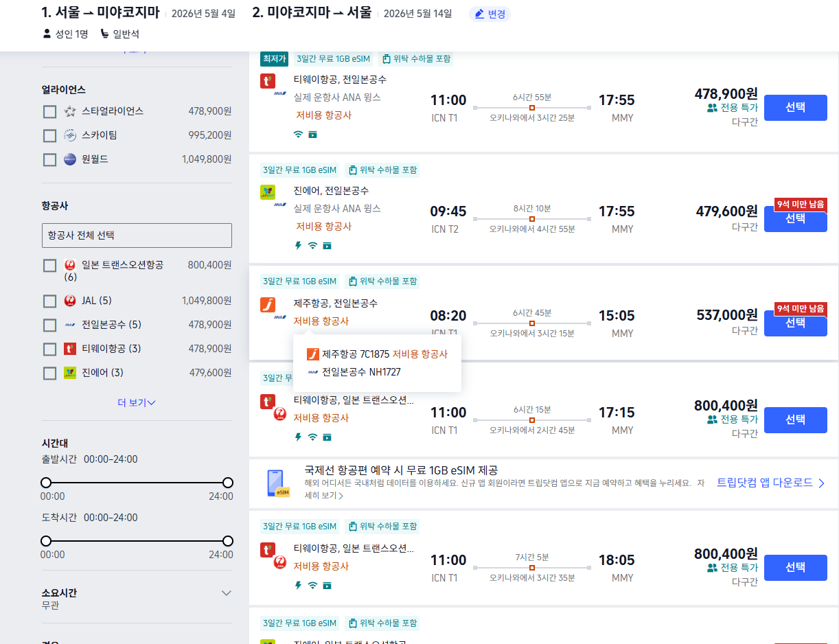Viewport: 839px width, 644px height.
Task: Click the entertainment icon in the 17:15 arrival card
Action: pos(327,437)
